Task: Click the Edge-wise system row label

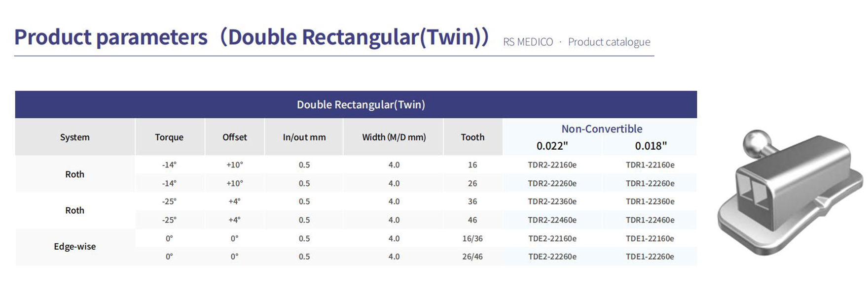Action: coord(75,247)
